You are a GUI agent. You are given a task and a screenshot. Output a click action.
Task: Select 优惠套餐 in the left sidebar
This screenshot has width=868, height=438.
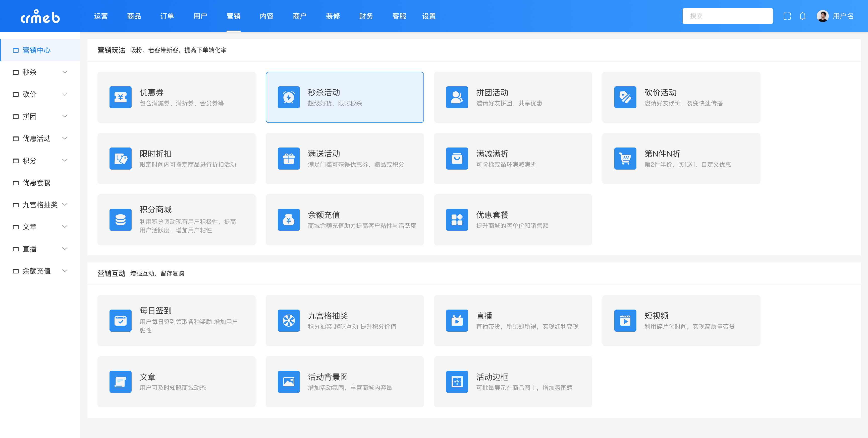[36, 182]
